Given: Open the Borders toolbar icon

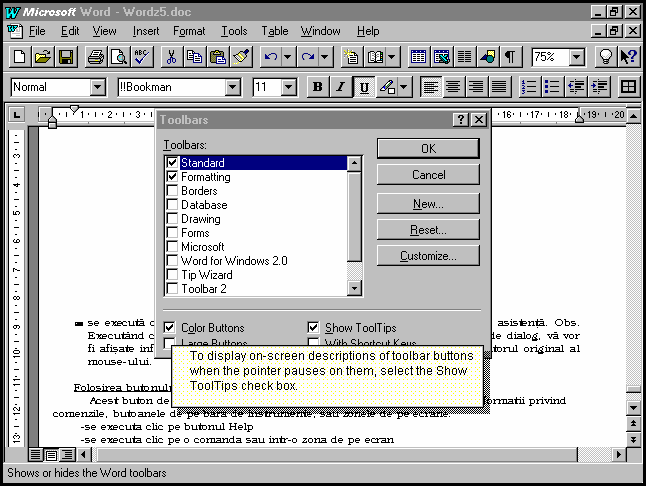Looking at the screenshot, I should click(628, 87).
